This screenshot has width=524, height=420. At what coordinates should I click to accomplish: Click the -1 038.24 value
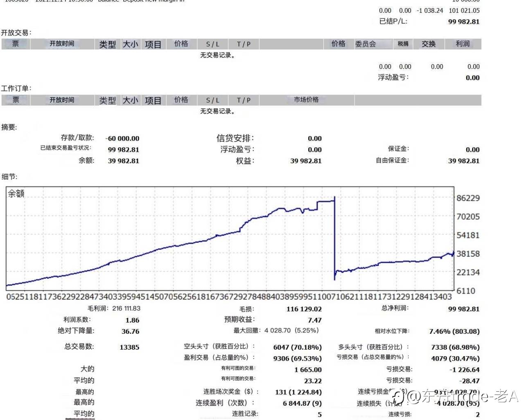point(429,11)
